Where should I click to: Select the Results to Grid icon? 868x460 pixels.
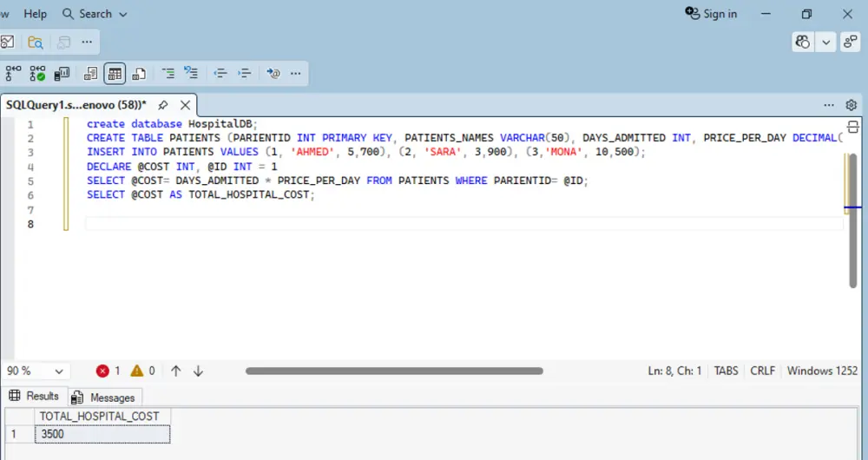[x=115, y=73]
